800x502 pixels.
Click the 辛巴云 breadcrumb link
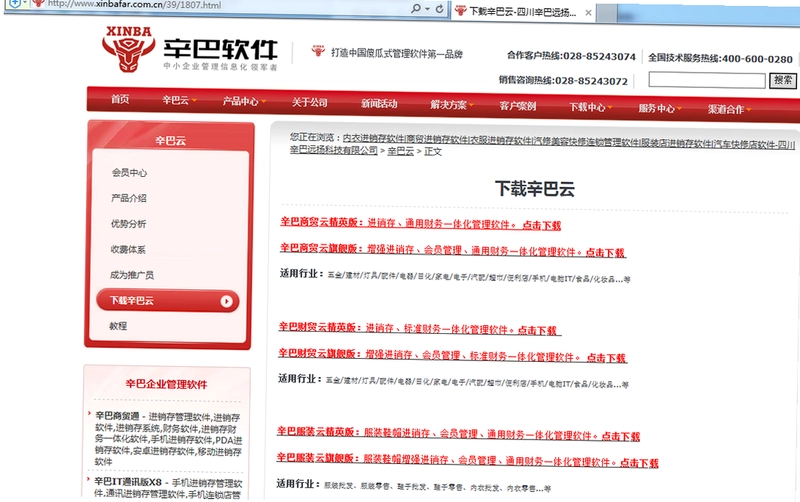(x=401, y=151)
